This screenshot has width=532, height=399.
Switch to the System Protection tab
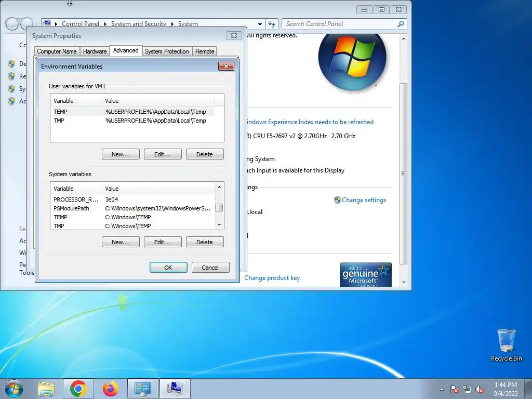point(167,51)
